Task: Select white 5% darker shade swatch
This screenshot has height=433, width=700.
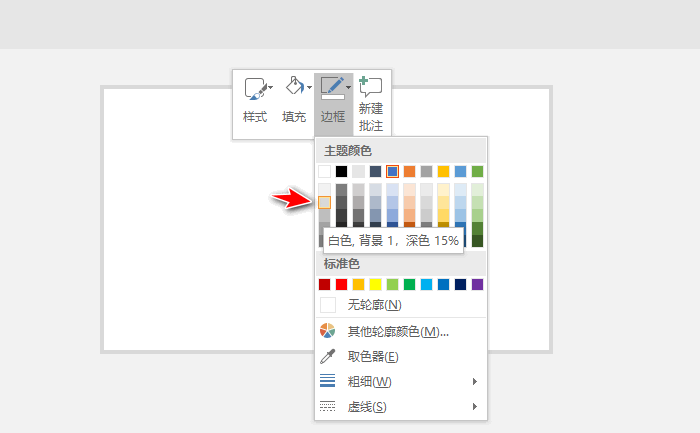Action: point(325,190)
